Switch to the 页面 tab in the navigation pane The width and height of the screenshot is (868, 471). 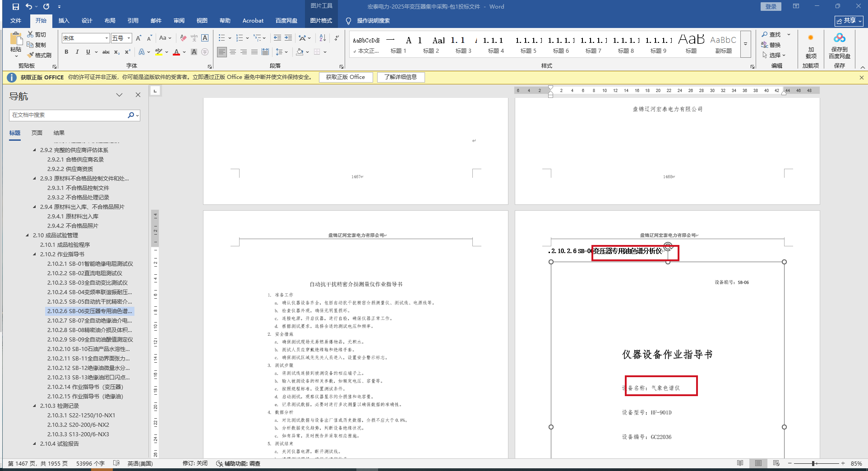pos(37,133)
